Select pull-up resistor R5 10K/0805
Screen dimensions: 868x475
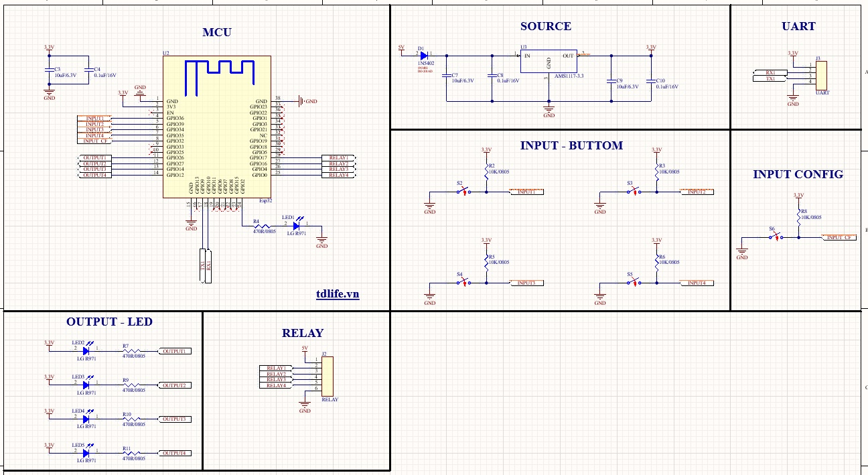486,263
